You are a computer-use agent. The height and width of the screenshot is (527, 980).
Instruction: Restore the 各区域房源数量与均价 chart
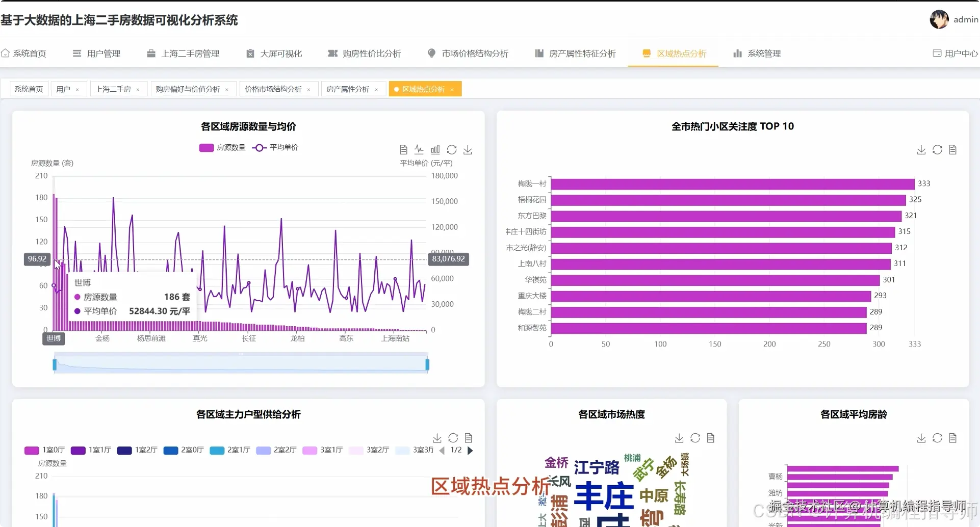tap(452, 150)
